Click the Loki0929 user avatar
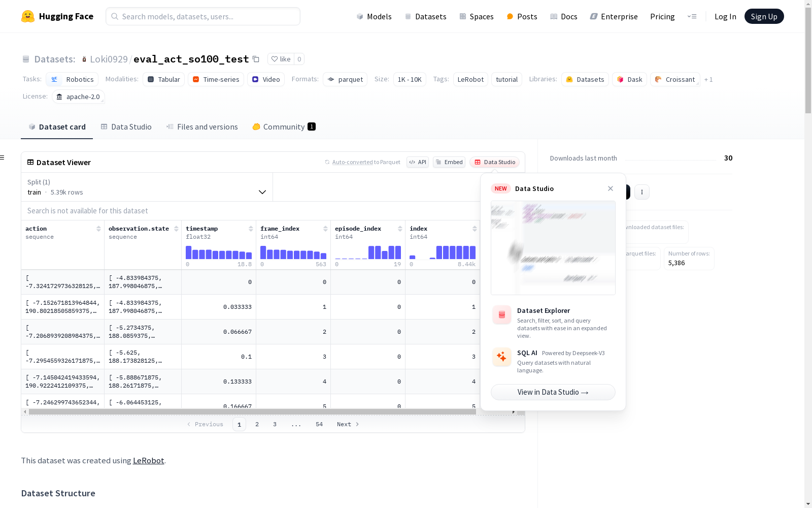The image size is (812, 508). pyautogui.click(x=84, y=59)
